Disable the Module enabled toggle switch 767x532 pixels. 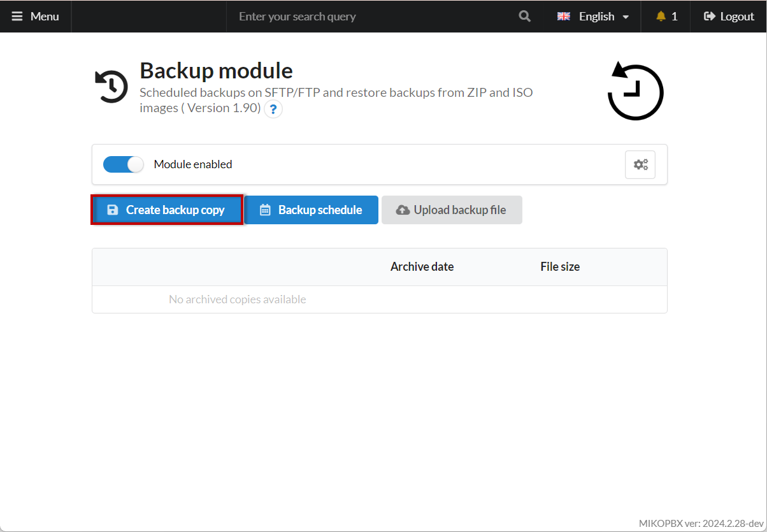pyautogui.click(x=124, y=164)
